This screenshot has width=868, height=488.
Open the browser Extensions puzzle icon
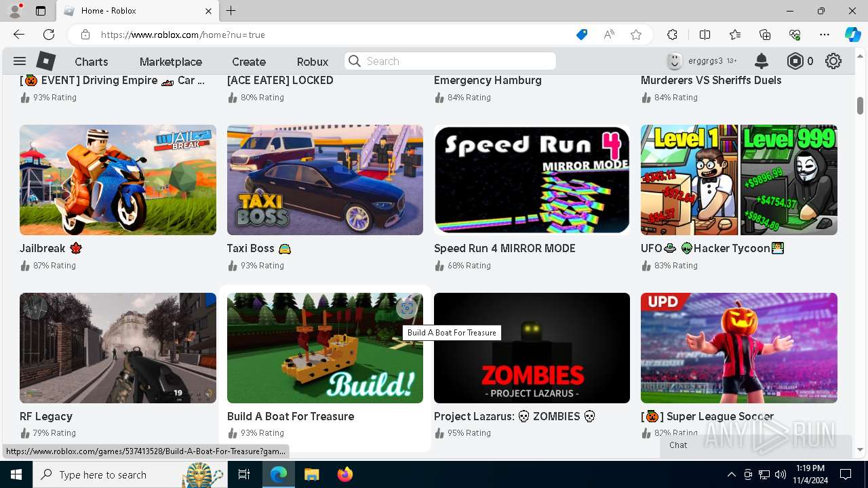pyautogui.click(x=672, y=35)
